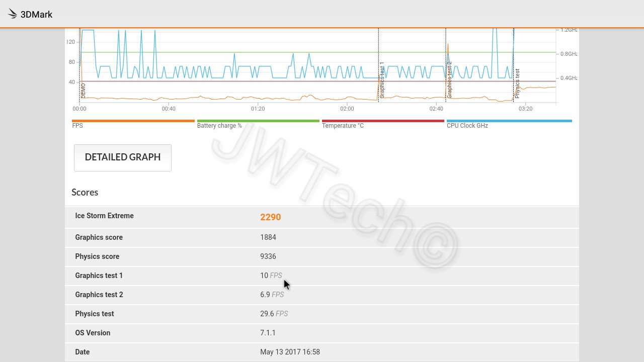Click the red Temperature legend bar
644x362 pixels.
[x=383, y=121]
